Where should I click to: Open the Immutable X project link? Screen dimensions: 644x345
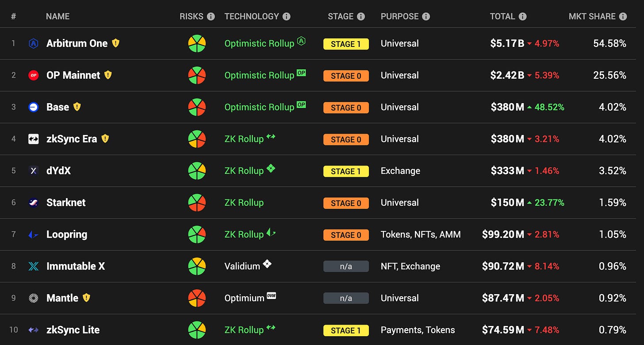pos(76,266)
